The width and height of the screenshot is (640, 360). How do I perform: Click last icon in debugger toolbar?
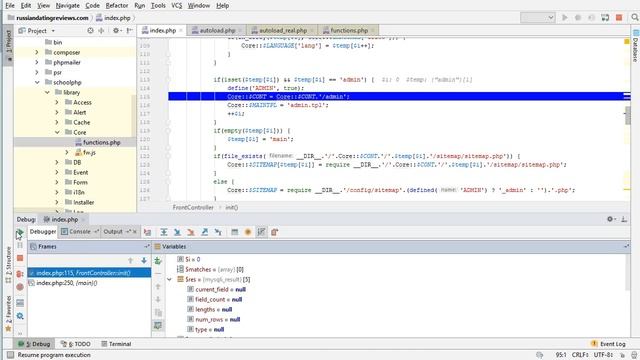point(275,232)
